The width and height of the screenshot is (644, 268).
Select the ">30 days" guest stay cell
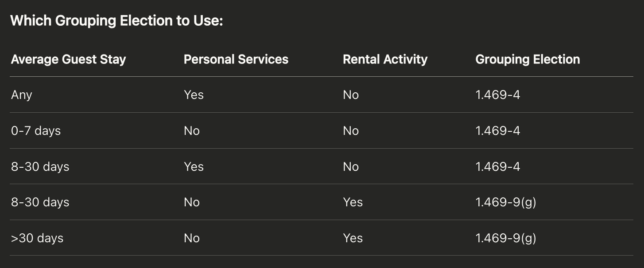pos(37,238)
